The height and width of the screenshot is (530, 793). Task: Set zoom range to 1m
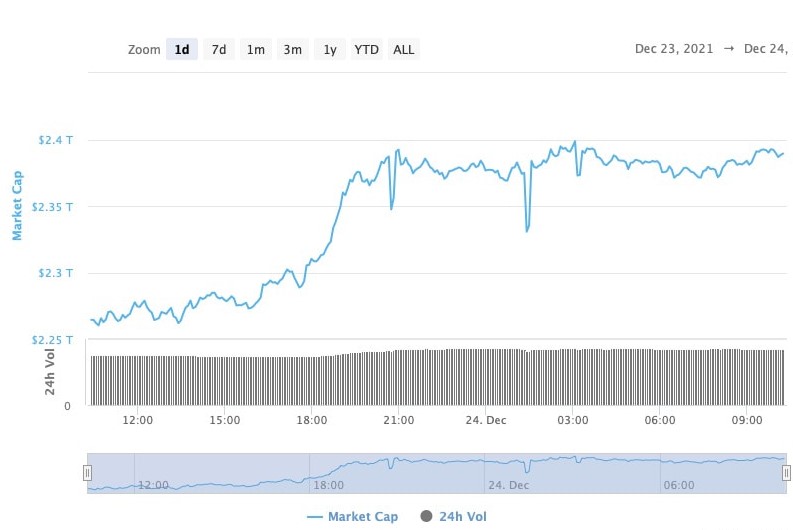coord(256,50)
